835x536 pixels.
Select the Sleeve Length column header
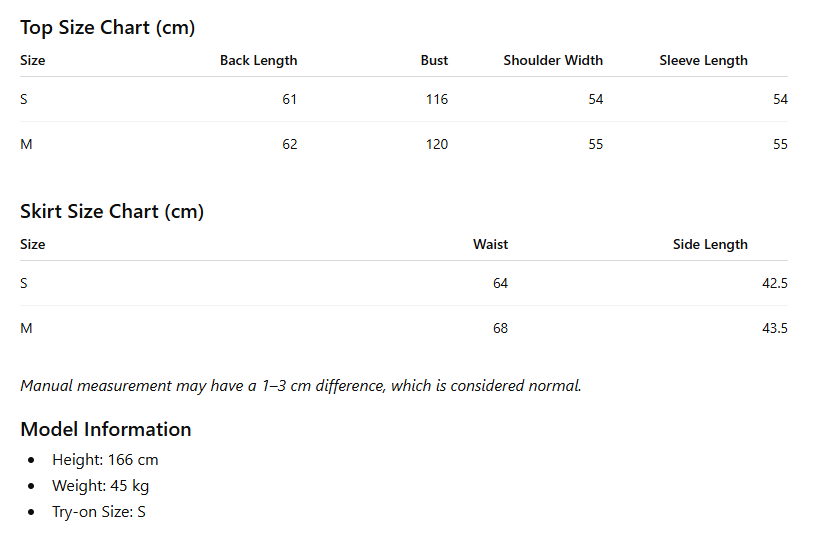click(703, 61)
